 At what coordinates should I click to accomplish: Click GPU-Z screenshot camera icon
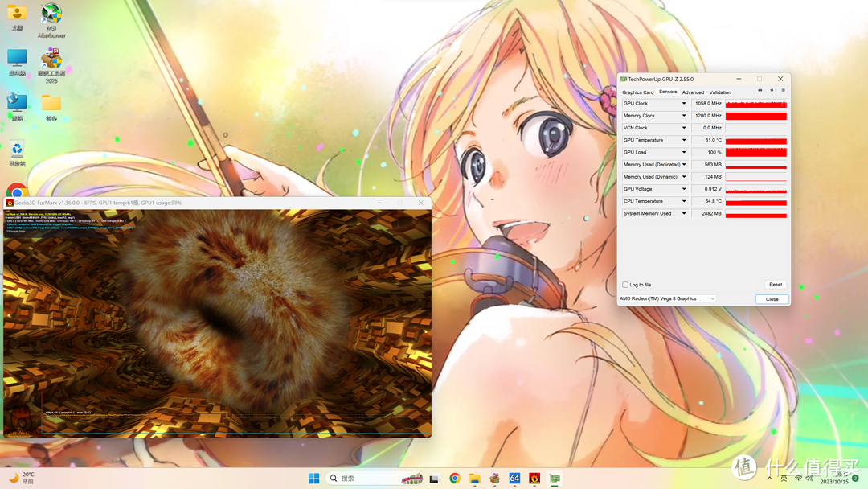click(760, 90)
